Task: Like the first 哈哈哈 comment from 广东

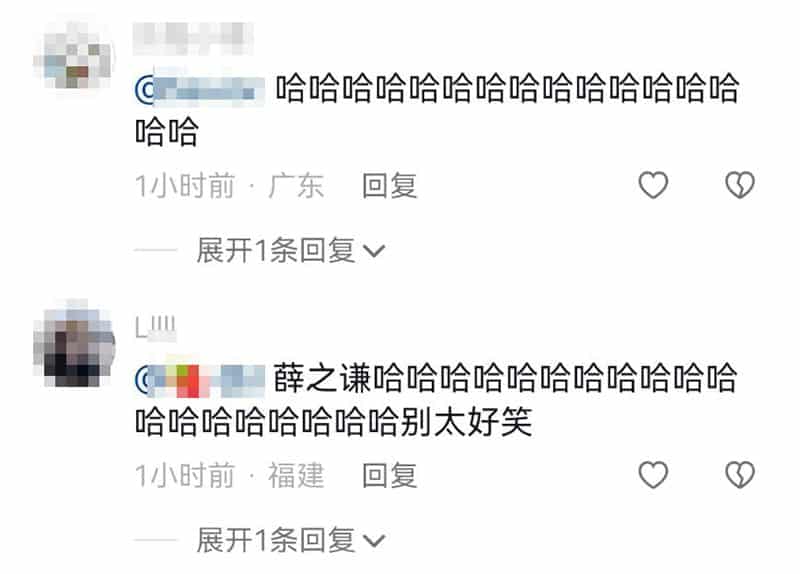Action: 653,185
